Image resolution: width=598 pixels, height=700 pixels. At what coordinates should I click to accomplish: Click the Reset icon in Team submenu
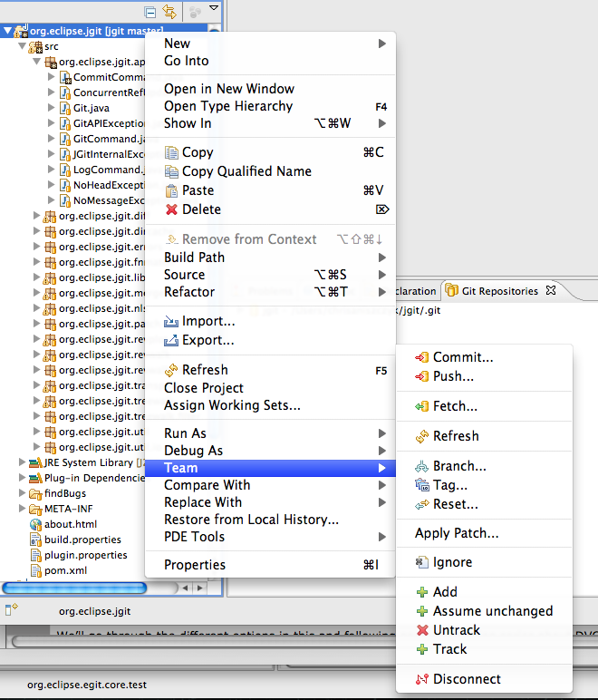[422, 504]
